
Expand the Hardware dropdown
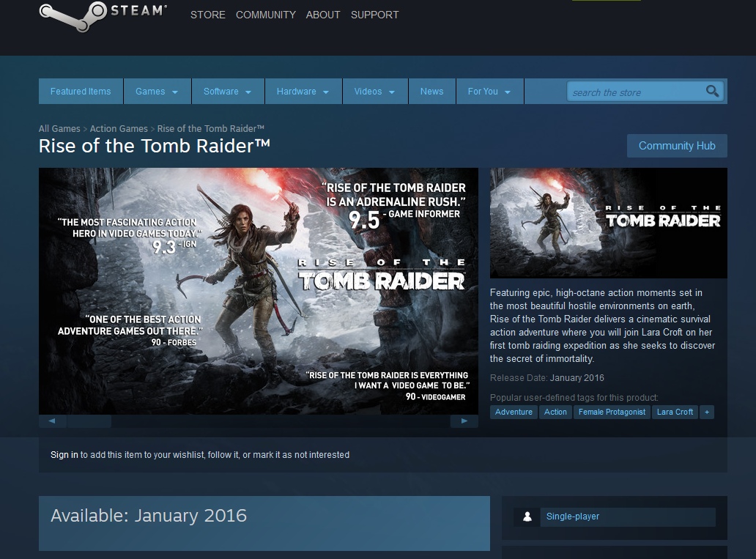coord(303,91)
